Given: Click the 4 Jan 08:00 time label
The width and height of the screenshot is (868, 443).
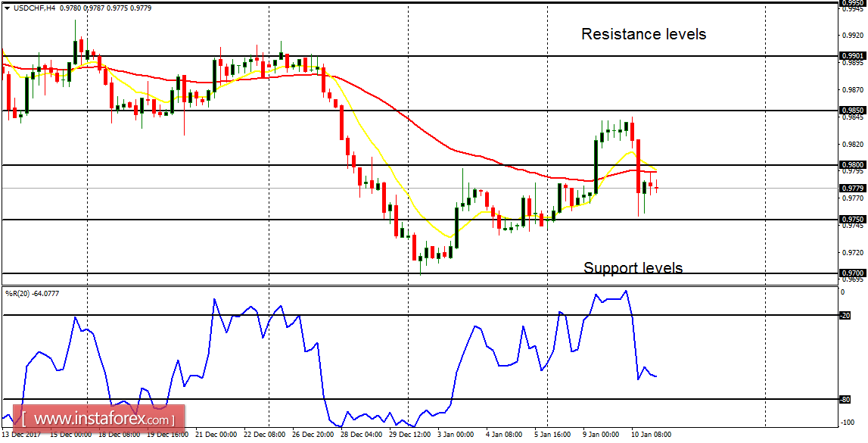Looking at the screenshot, I should click(x=502, y=435).
